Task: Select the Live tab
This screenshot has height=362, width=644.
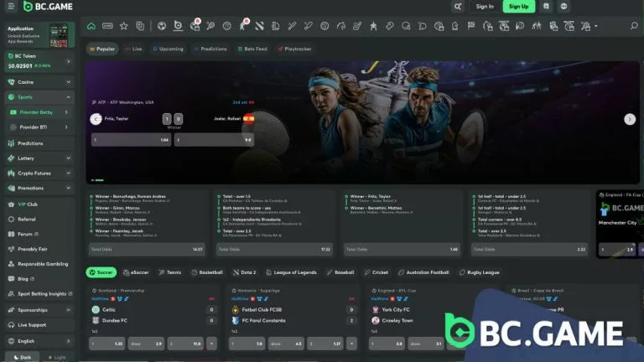Action: (x=133, y=49)
